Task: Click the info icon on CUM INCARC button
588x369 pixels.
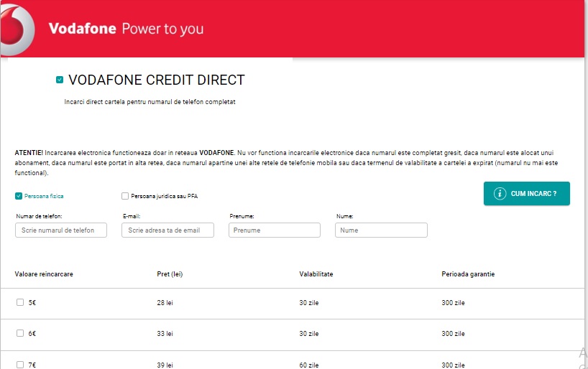Action: coord(500,193)
